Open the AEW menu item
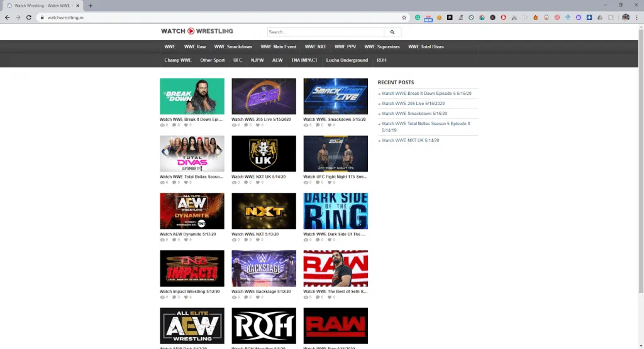This screenshot has height=349, width=644. pos(277,60)
